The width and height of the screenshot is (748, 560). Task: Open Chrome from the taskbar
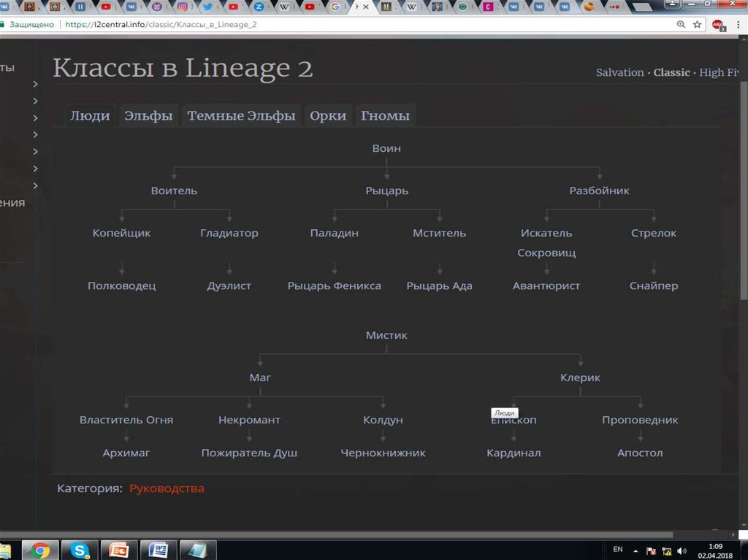[x=39, y=550]
